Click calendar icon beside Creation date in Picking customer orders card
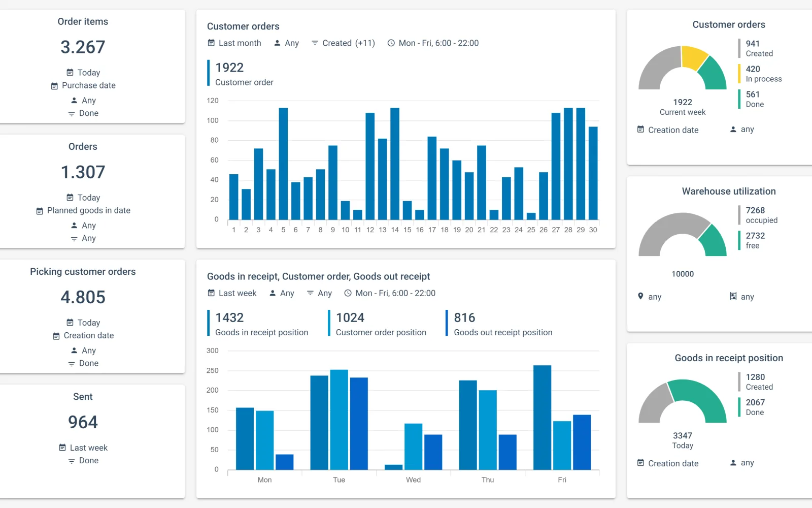The height and width of the screenshot is (508, 812). click(56, 336)
